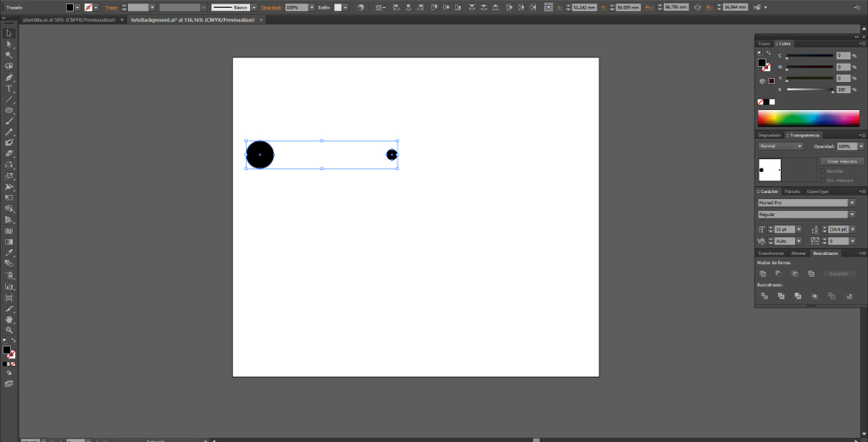Image resolution: width=868 pixels, height=442 pixels.
Task: Click the Minus Back pathfinder icon
Action: tap(849, 296)
